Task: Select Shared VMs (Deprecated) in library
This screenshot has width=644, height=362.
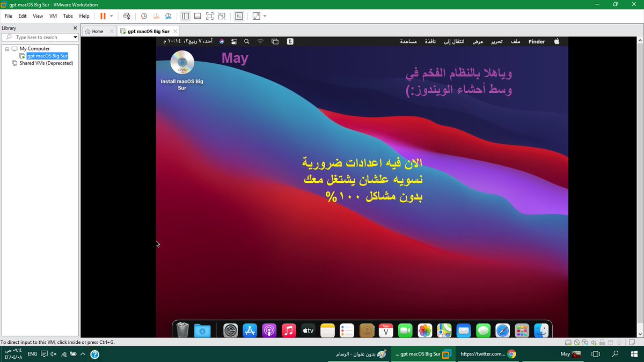Action: 46,63
